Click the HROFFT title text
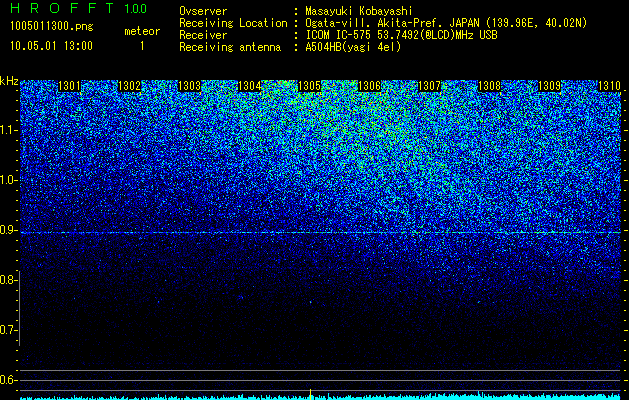 pos(61,8)
